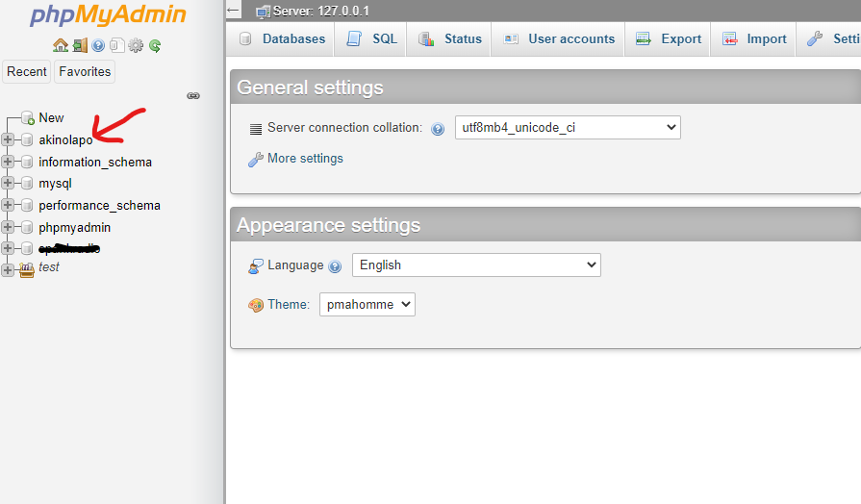Click mysql database cylinder icon
The image size is (861, 504).
(27, 183)
